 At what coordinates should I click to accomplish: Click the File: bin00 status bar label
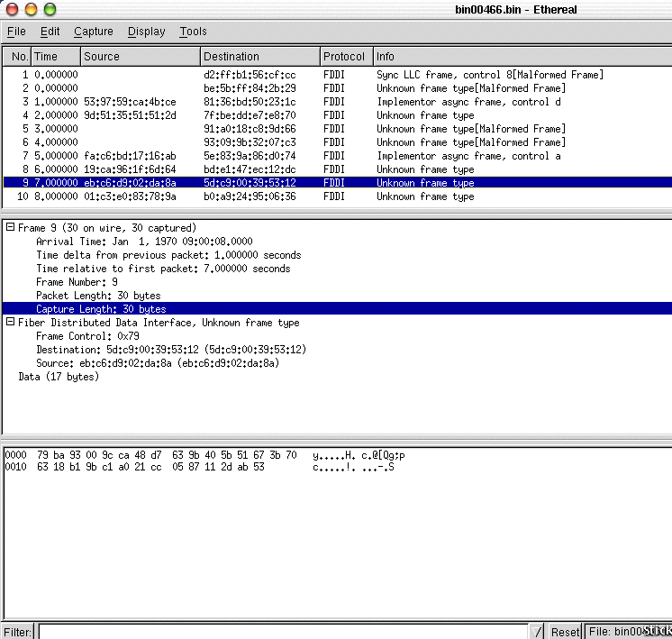[x=628, y=632]
